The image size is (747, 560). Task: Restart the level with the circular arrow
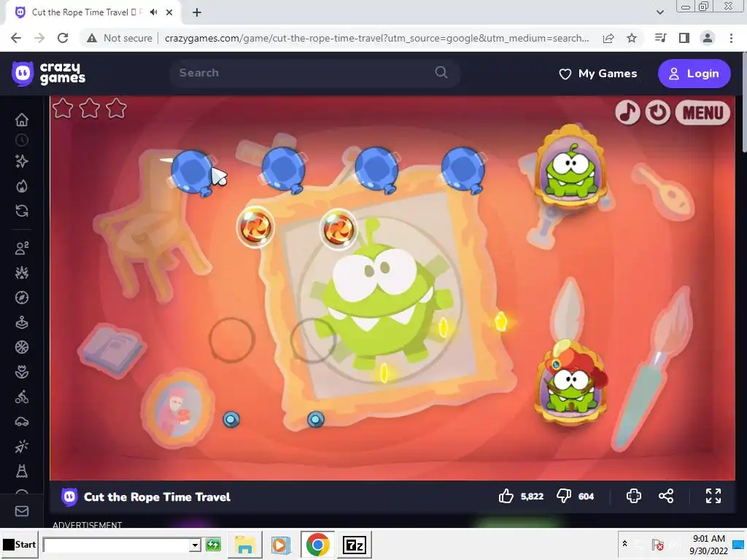point(658,112)
